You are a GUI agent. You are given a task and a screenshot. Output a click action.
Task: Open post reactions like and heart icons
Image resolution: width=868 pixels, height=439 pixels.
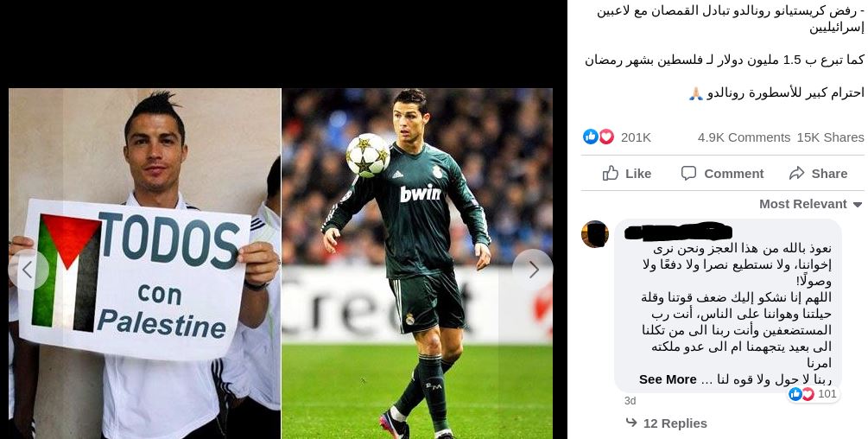(x=599, y=137)
